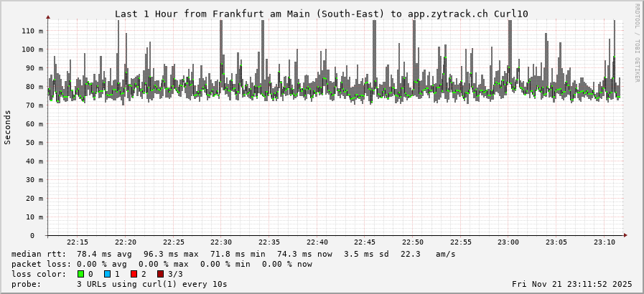Click the dark red 3/3 loss swatch
The width and height of the screenshot is (644, 294).
pyautogui.click(x=160, y=274)
